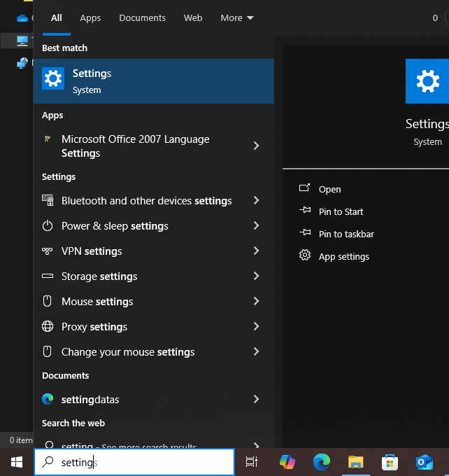Expand Change your mouse settings chevron
Image resolution: width=449 pixels, height=476 pixels.
(257, 351)
